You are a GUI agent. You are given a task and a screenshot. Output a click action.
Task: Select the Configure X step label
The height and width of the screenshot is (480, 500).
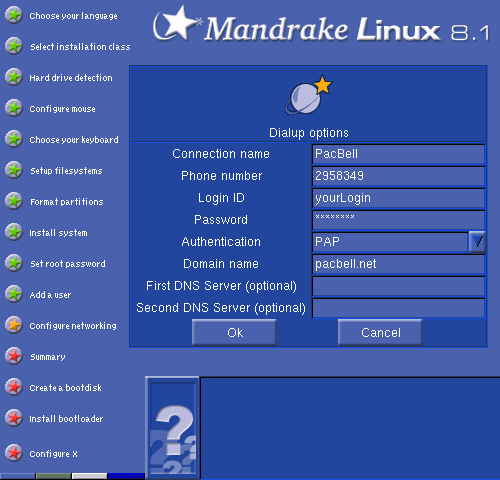click(x=53, y=454)
